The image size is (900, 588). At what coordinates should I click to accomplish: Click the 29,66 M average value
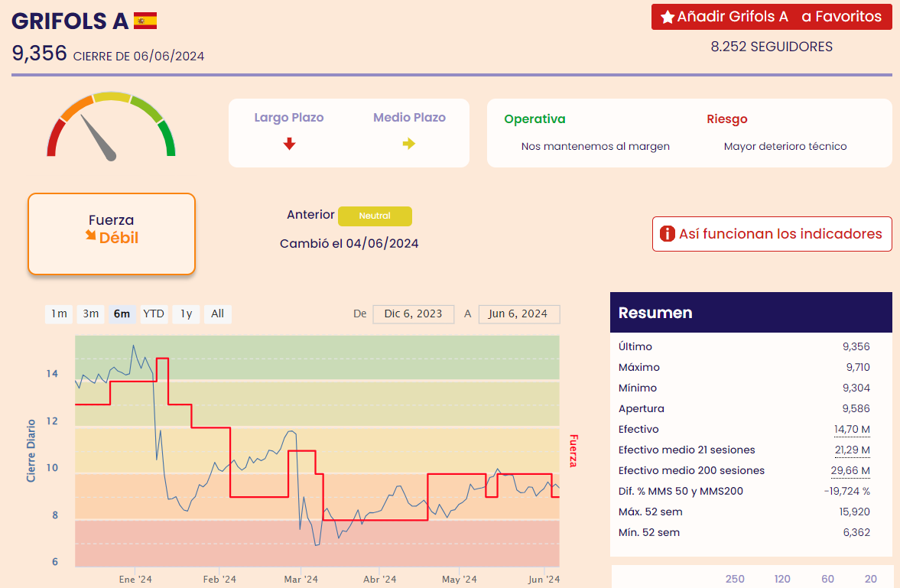tap(850, 471)
